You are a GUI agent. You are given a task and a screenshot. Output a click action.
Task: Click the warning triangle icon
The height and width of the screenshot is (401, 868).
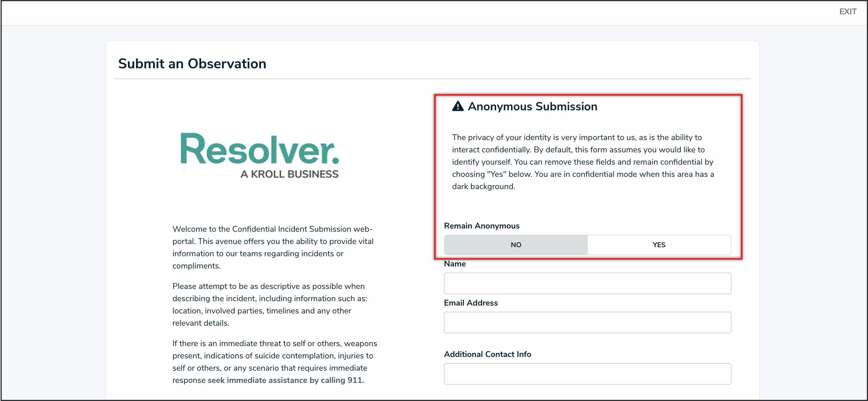(x=458, y=106)
